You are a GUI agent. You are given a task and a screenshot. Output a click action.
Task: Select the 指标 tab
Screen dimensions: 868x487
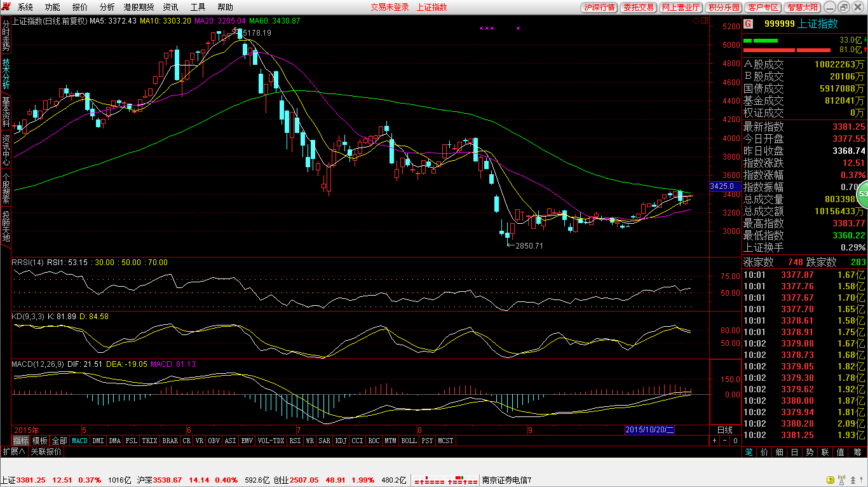[x=21, y=441]
